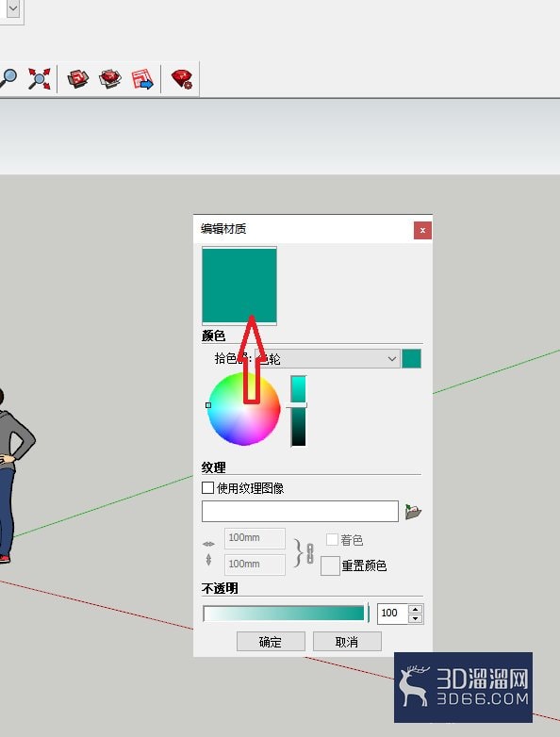
Task: Click the human figure in viewport
Action: 11,475
